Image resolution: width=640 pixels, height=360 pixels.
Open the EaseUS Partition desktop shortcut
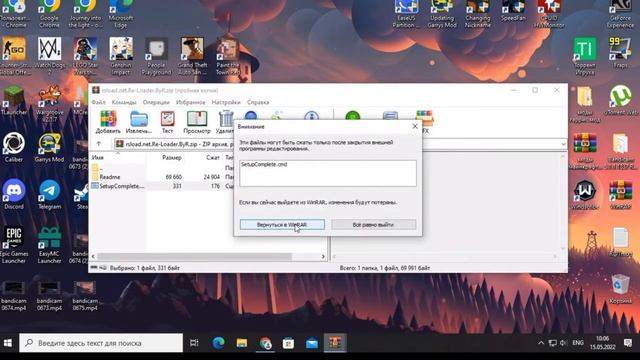click(406, 13)
